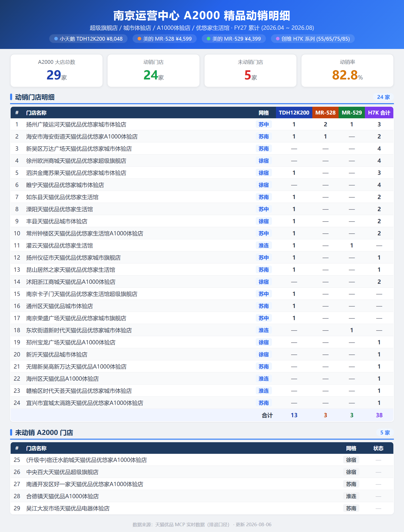This screenshot has width=404, height=532.
Task: Select store row 新吴区万达广场天猫优品优悠家城市体验店
Action: click(202, 149)
